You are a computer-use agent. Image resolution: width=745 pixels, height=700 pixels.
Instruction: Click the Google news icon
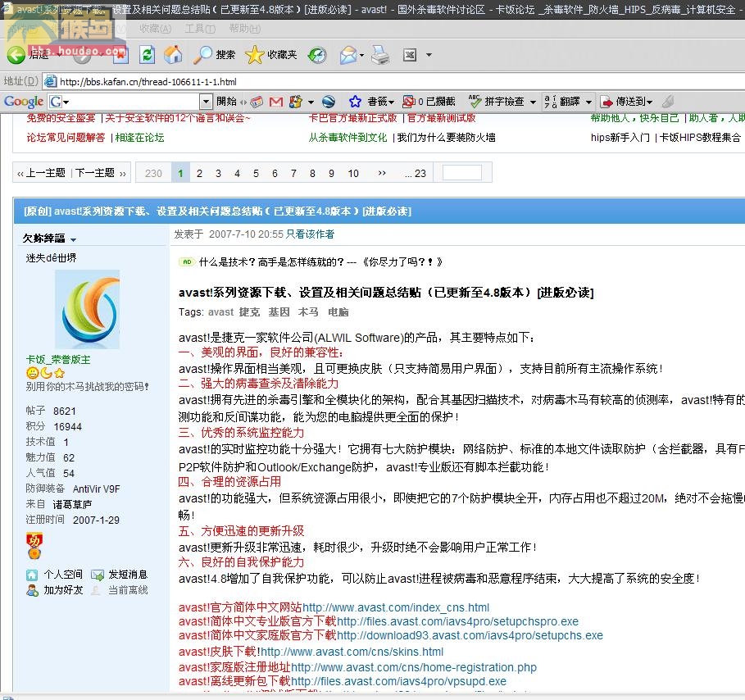pyautogui.click(x=257, y=102)
